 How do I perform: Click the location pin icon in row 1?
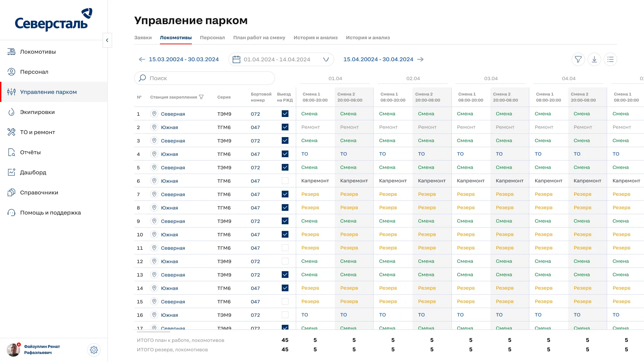coord(154,114)
